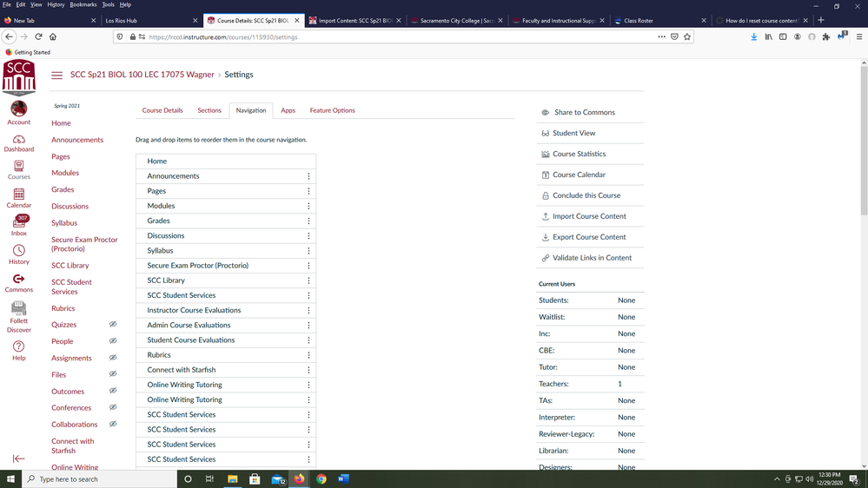Collapse the global navigation arrow
Viewport: 868px width, 488px height.
click(19, 458)
